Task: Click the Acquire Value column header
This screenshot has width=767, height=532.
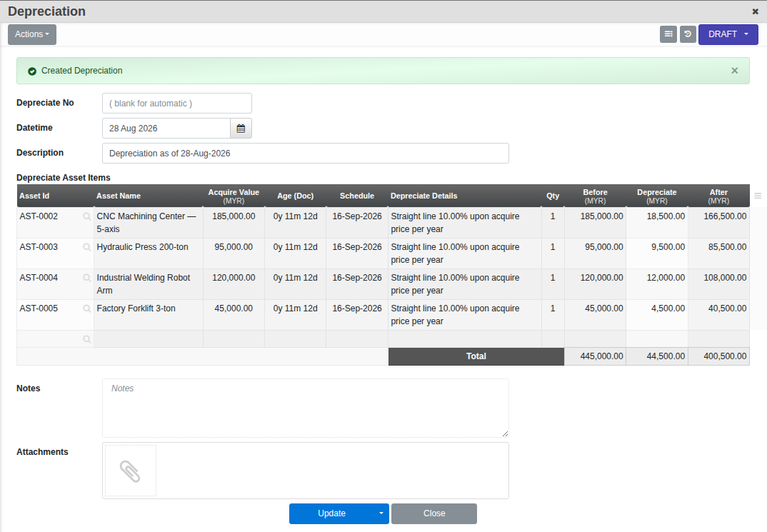Action: tap(234, 196)
